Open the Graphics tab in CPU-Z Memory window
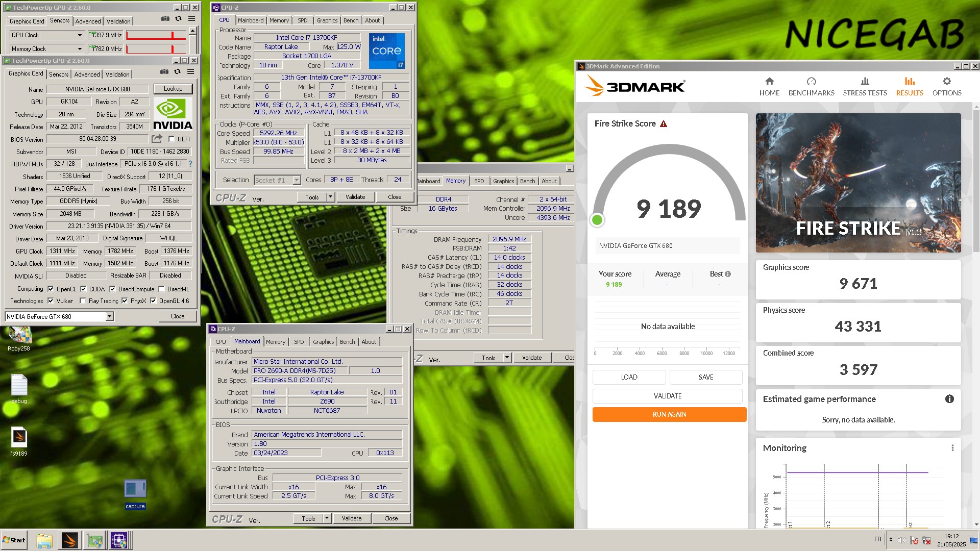 click(x=504, y=181)
